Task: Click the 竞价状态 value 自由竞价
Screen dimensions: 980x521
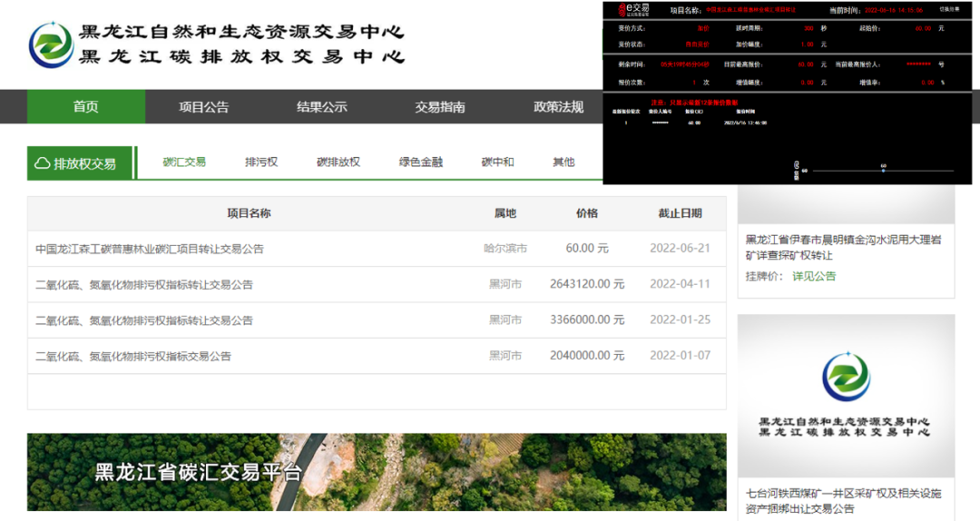Action: tap(697, 44)
